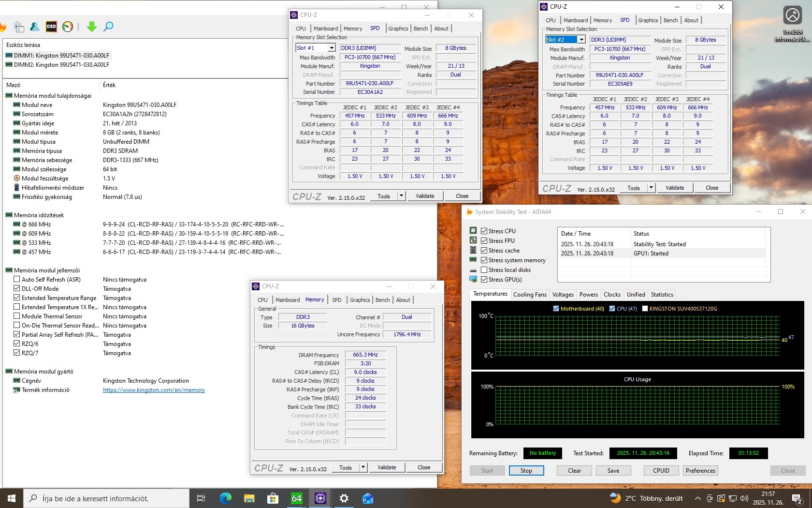The height and width of the screenshot is (508, 812).
Task: Click the green download arrow toolbar icon
Action: tap(92, 27)
